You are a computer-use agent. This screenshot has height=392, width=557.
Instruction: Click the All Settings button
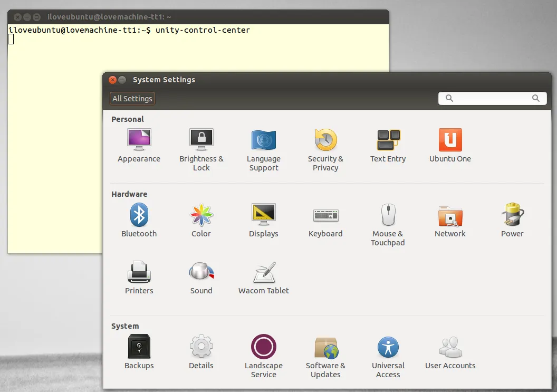click(x=132, y=98)
